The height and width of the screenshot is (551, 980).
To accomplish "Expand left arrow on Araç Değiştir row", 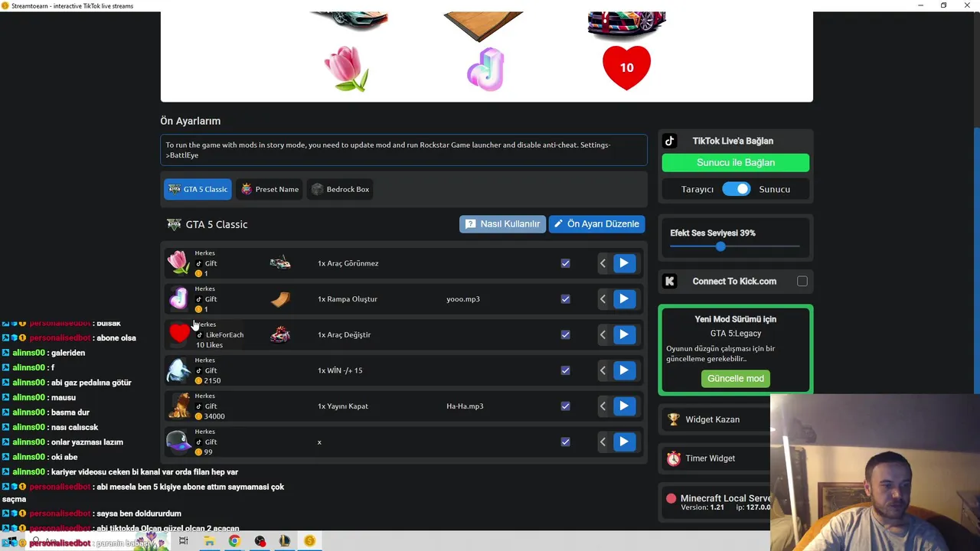I will (x=603, y=334).
